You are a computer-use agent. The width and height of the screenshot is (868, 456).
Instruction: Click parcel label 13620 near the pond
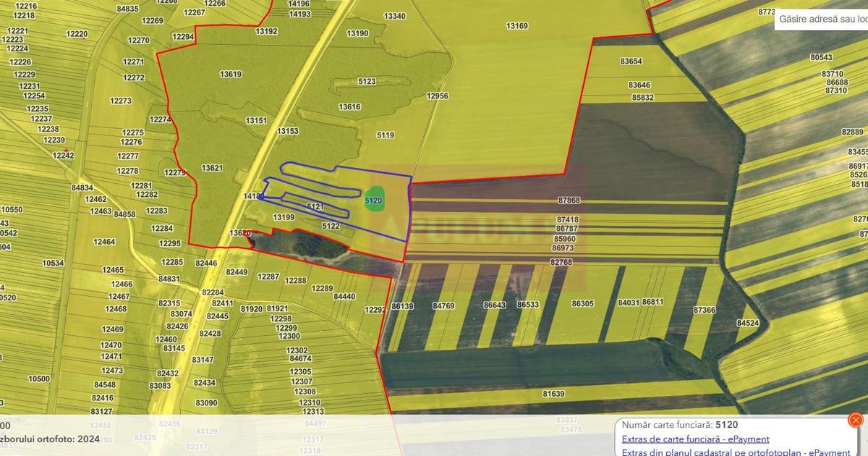coord(239,232)
